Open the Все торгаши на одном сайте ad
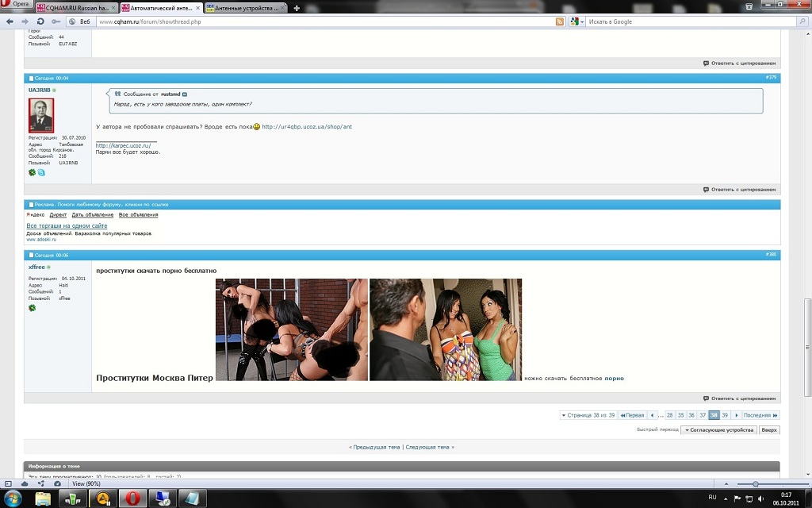 (67, 226)
